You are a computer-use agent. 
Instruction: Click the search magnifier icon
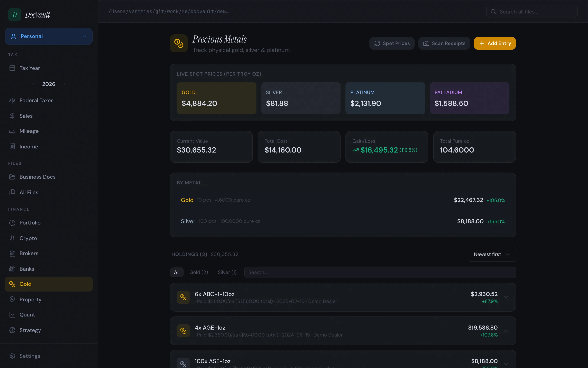(x=493, y=11)
